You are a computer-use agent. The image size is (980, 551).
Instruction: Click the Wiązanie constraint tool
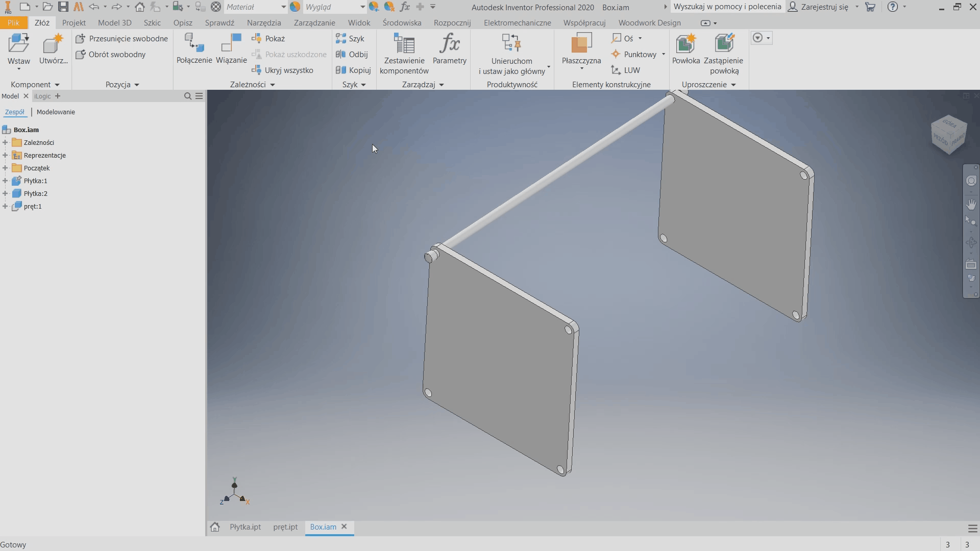[x=231, y=44]
